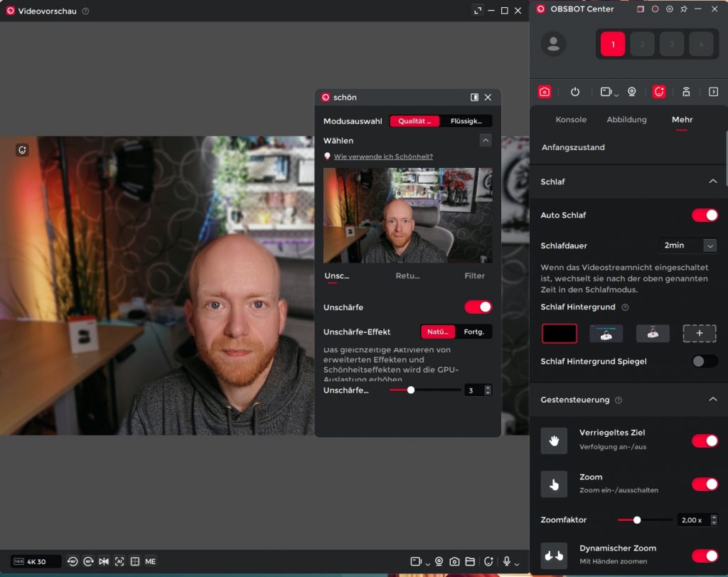Click the red camera icon in OBSBOT Center toolbar
Image resolution: width=728 pixels, height=577 pixels.
[545, 92]
